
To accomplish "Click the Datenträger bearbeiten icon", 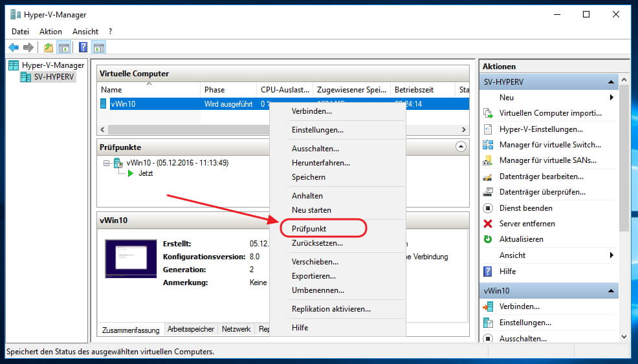I will click(487, 177).
